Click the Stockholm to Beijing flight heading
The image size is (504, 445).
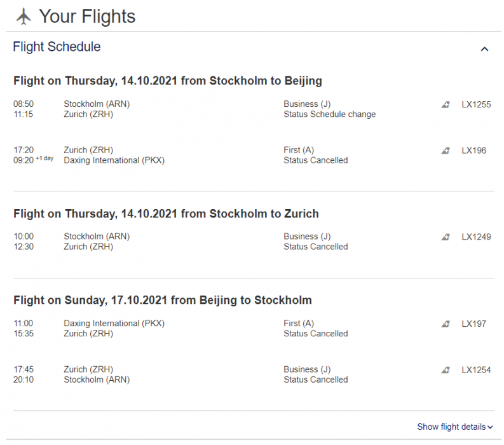(x=168, y=81)
